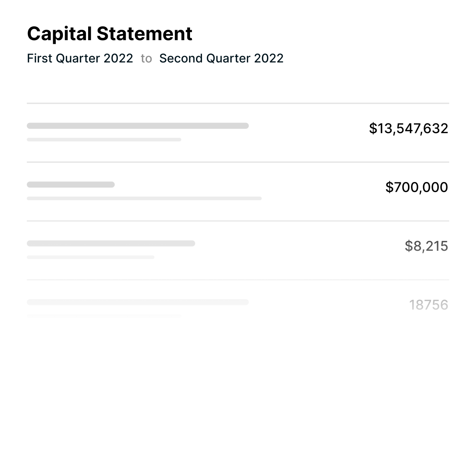Click second row's short placeholder title bar
This screenshot has height=461, width=476.
coord(71,185)
